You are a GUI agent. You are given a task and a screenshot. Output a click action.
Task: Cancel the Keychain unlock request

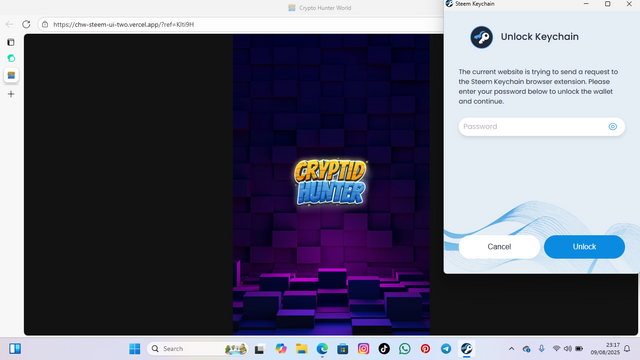click(499, 247)
